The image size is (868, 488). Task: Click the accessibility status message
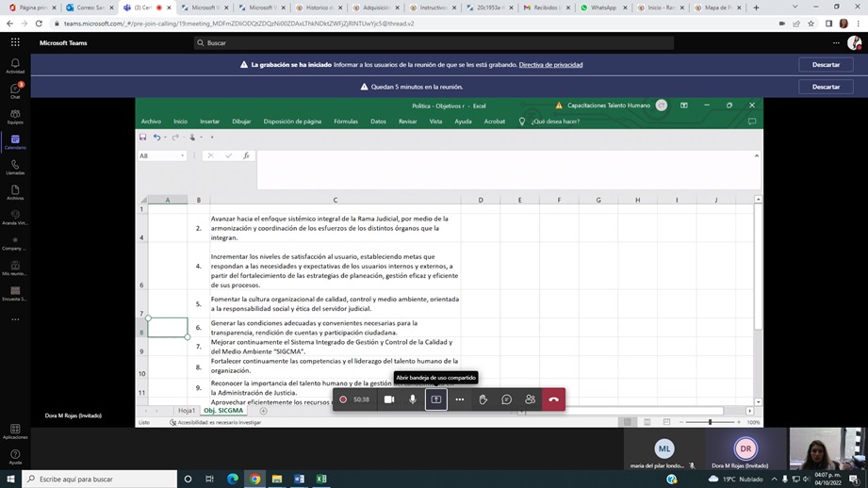coord(215,422)
